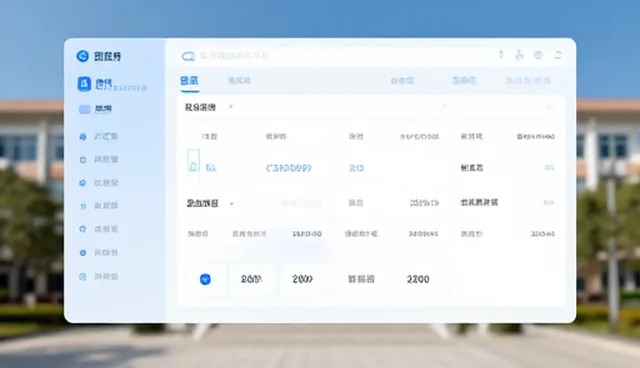Open the last item in the sidebar menu list
640x368 pixels.
[99, 277]
